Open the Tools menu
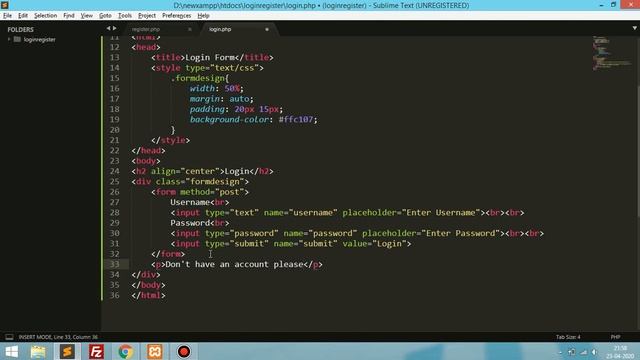Screen dimensions: 640x360 click(125, 16)
